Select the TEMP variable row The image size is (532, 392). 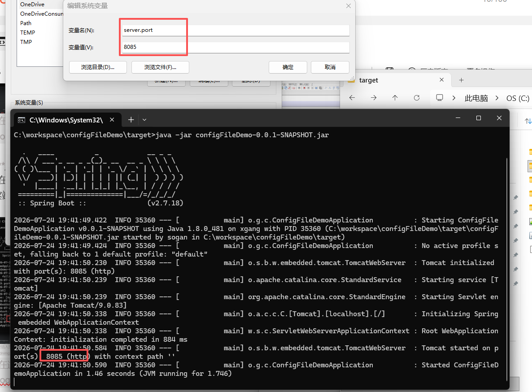point(27,33)
